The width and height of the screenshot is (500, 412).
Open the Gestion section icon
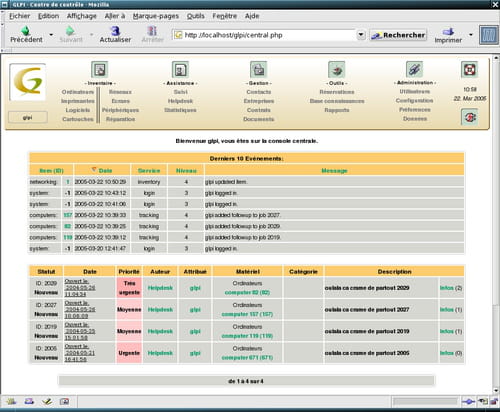[x=259, y=69]
